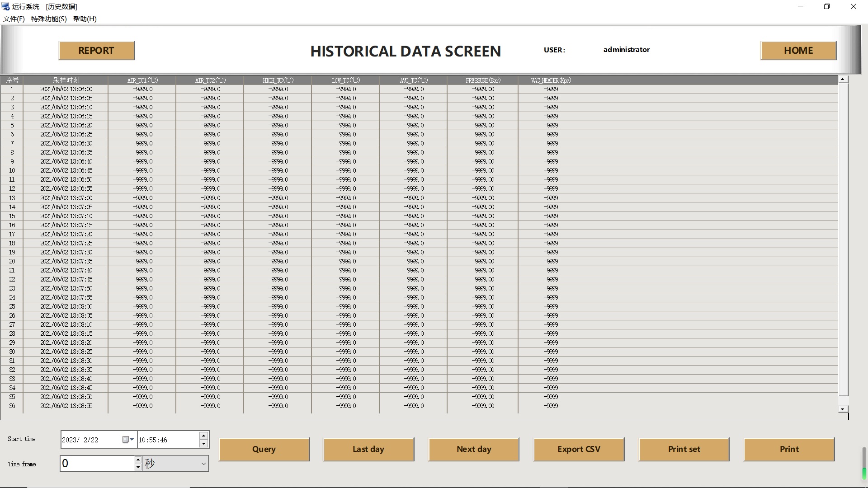Load Next day data

point(473,449)
